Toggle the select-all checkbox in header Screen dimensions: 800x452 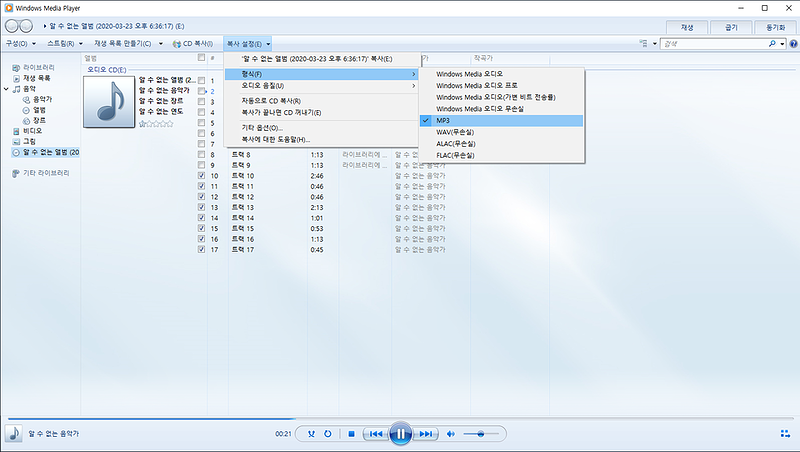[201, 58]
